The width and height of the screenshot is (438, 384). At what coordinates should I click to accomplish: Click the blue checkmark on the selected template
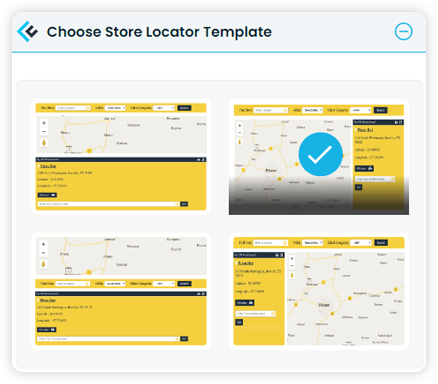pyautogui.click(x=320, y=154)
